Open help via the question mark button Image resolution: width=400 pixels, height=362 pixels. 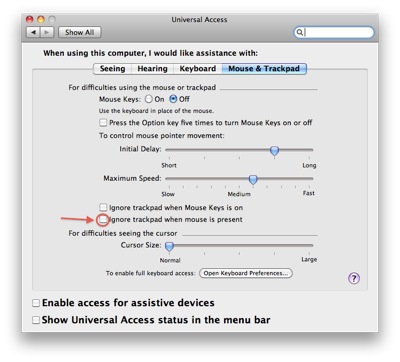pos(354,278)
